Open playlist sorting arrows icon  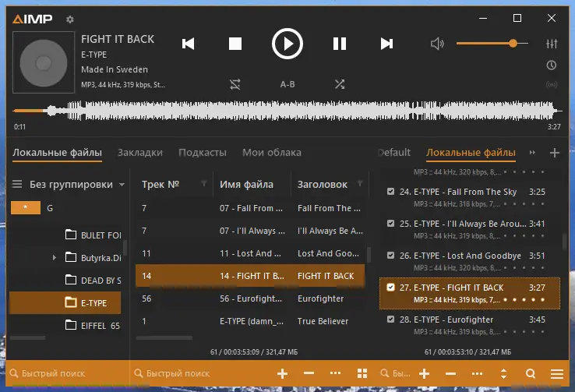click(503, 373)
